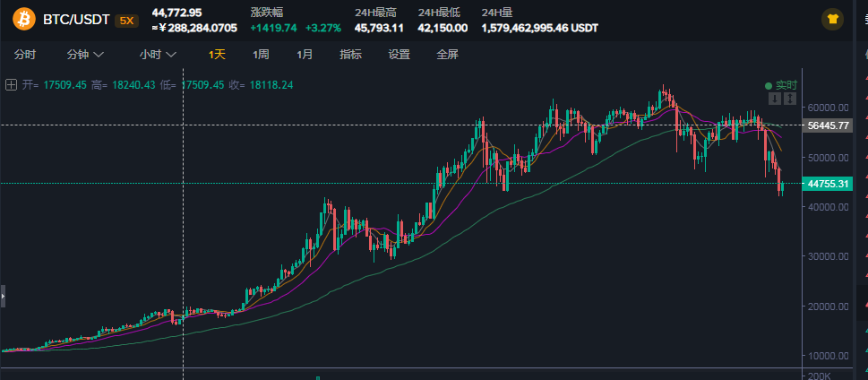
Task: Switch to the 1周 weekly interval
Action: click(261, 55)
